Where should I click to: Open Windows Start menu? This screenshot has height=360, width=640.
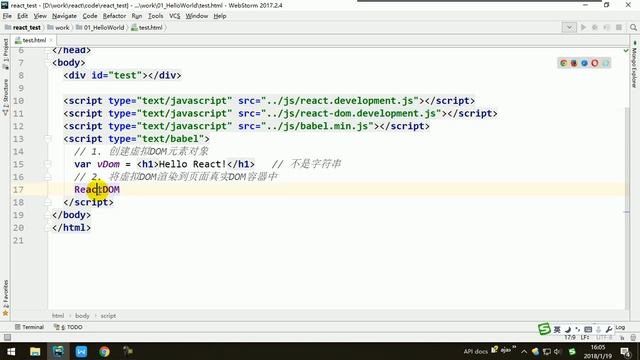(x=11, y=351)
